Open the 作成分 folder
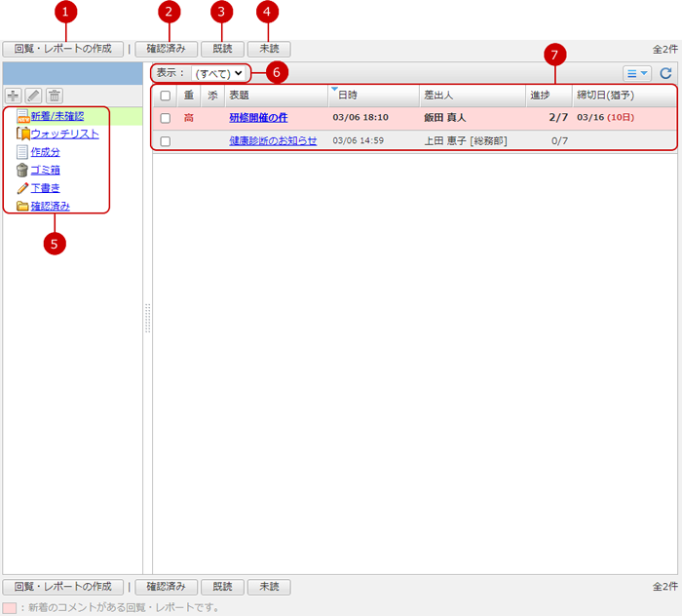 point(45,152)
